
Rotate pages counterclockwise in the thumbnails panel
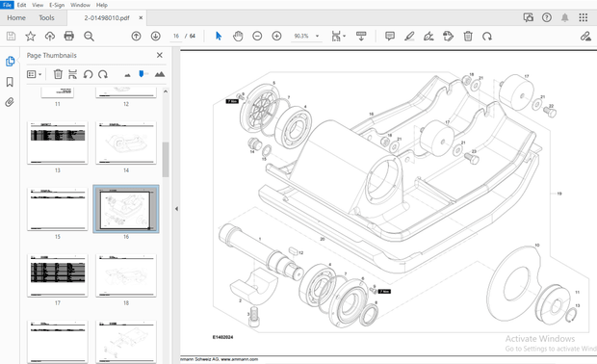tap(88, 74)
